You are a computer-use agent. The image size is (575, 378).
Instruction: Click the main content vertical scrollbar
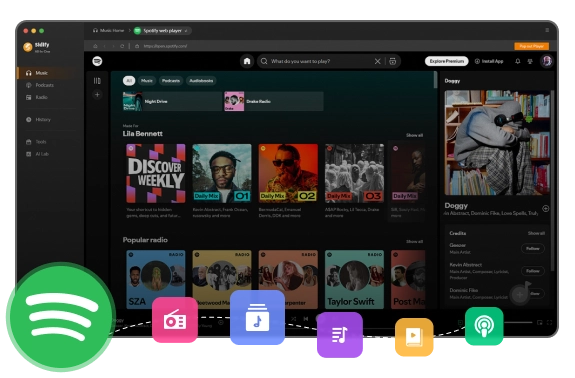[x=435, y=80]
